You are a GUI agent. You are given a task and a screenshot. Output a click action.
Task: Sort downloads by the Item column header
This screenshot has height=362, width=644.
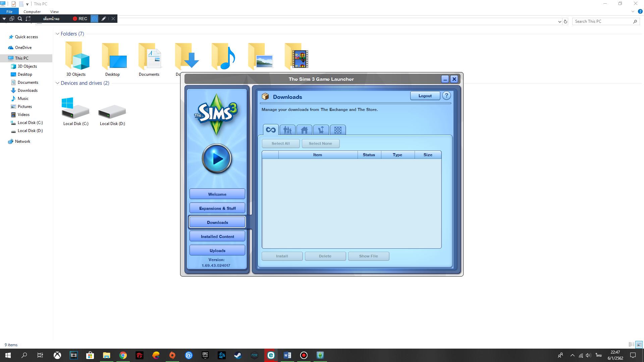coord(318,155)
